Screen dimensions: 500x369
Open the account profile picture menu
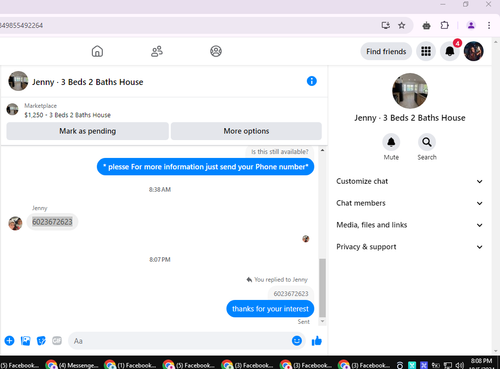click(x=474, y=51)
